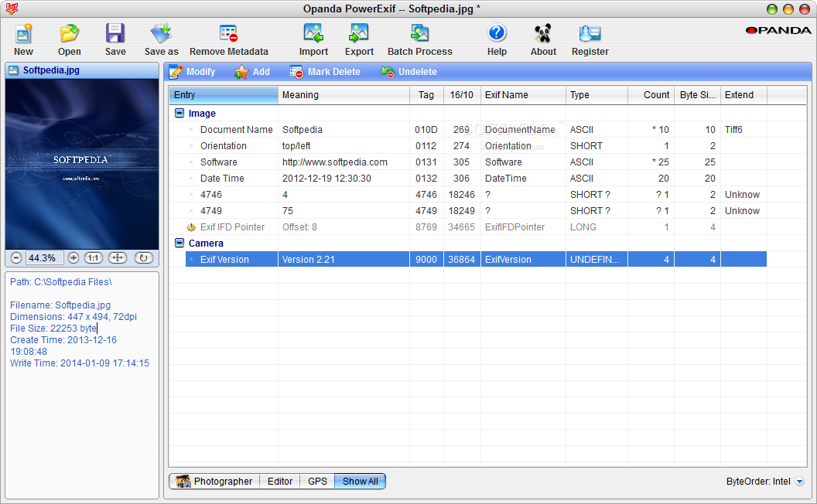Switch to the Photographer tab
Screen dimensions: 817x504
coord(214,481)
